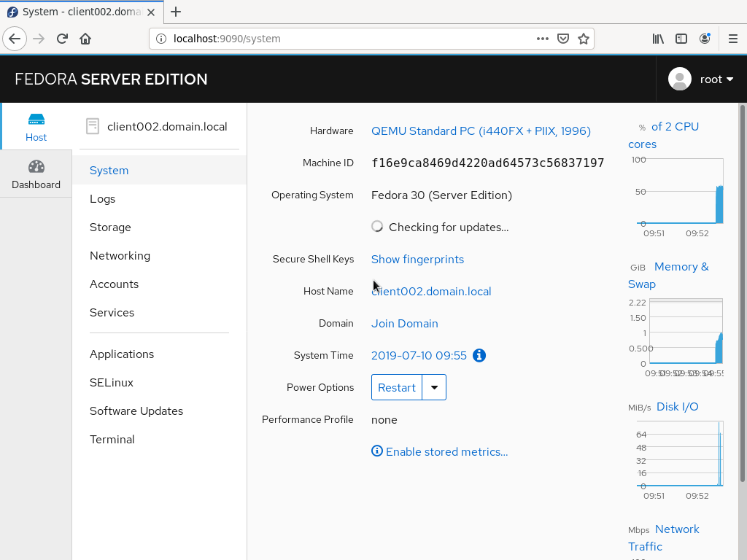Open the Firefox hamburger menu
Screen dimensions: 747x560
pos(733,39)
